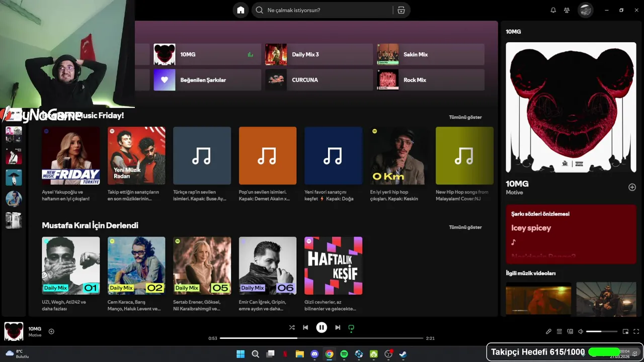Go to the Spotify Home page
This screenshot has height=362, width=644.
240,10
